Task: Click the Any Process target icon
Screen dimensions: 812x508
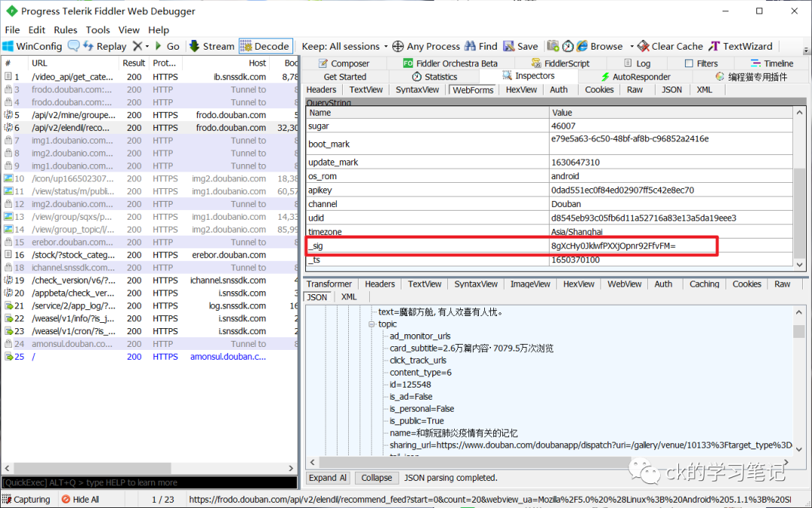Action: point(398,46)
